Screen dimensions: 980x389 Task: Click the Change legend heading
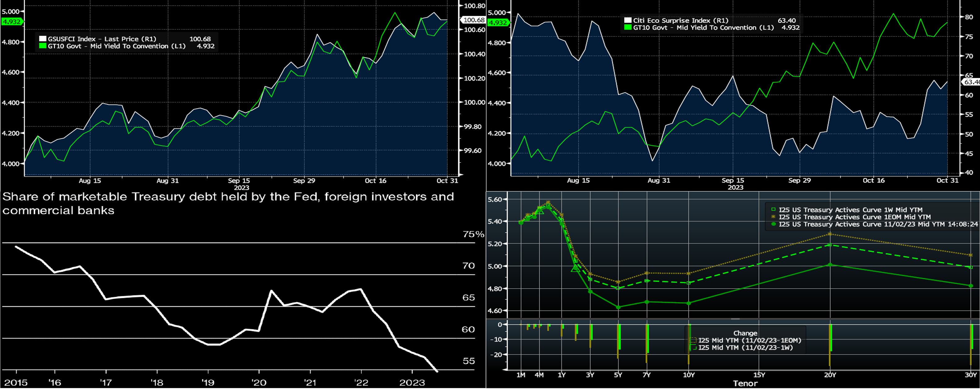click(745, 333)
